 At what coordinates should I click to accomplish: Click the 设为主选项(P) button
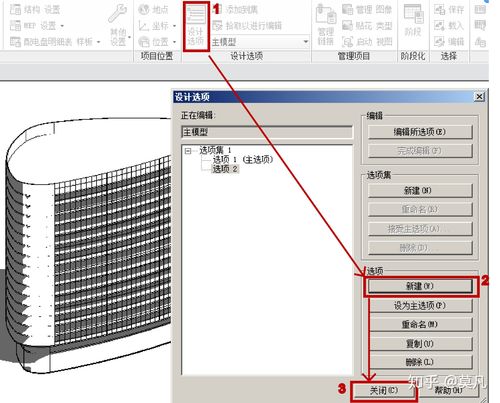pos(421,305)
